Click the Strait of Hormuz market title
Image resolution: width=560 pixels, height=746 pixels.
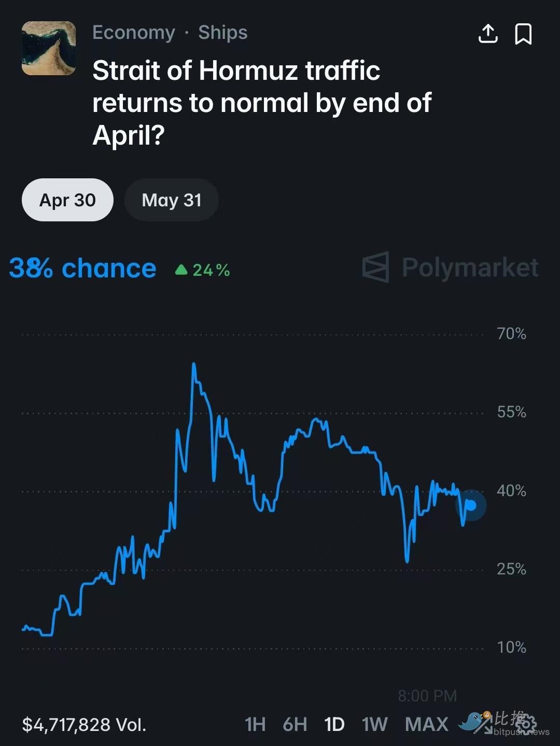coord(262,103)
